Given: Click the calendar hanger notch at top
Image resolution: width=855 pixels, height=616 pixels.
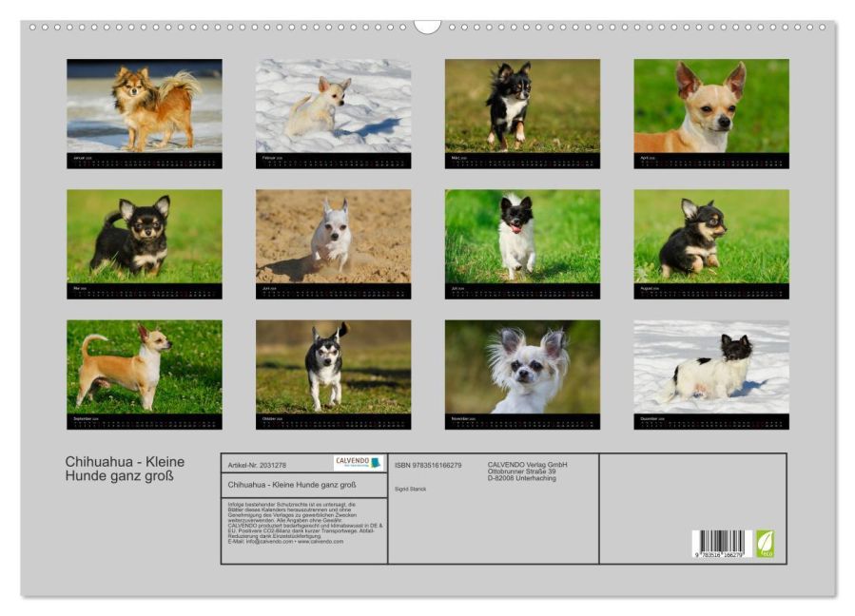Looking at the screenshot, I should (427, 27).
